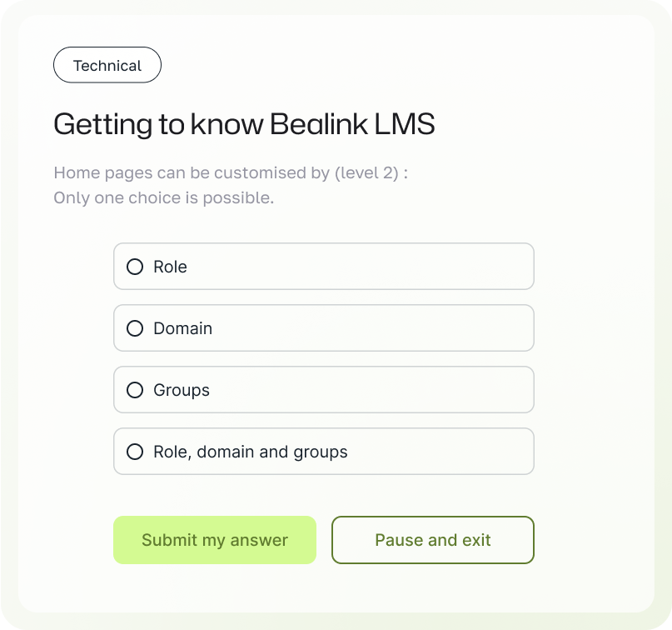Click the word "exit" on the outlined button
This screenshot has width=672, height=630.
coord(476,540)
